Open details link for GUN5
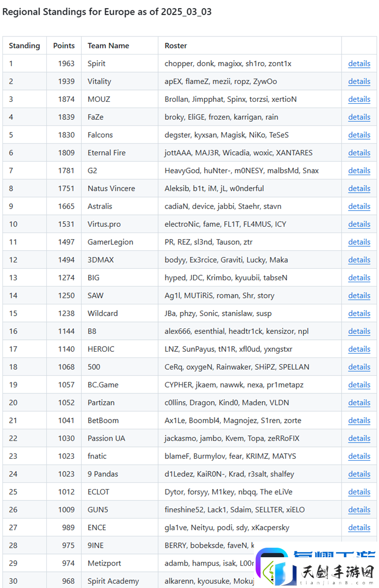The height and width of the screenshot is (588, 379). (x=359, y=510)
